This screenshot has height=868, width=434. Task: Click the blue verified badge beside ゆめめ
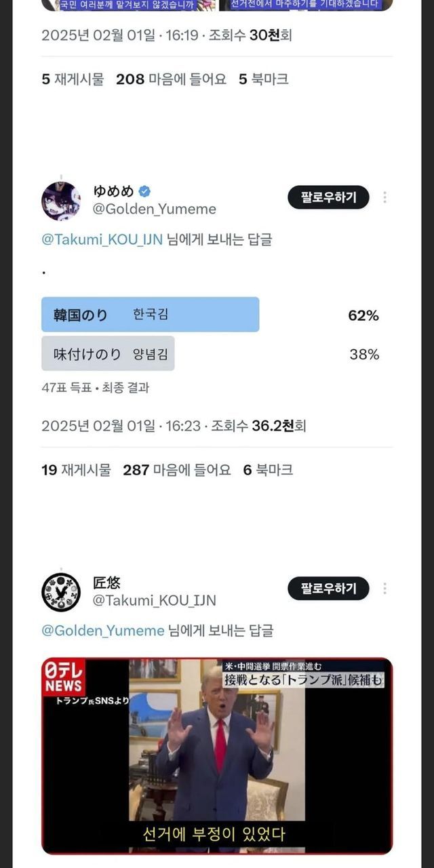(145, 191)
